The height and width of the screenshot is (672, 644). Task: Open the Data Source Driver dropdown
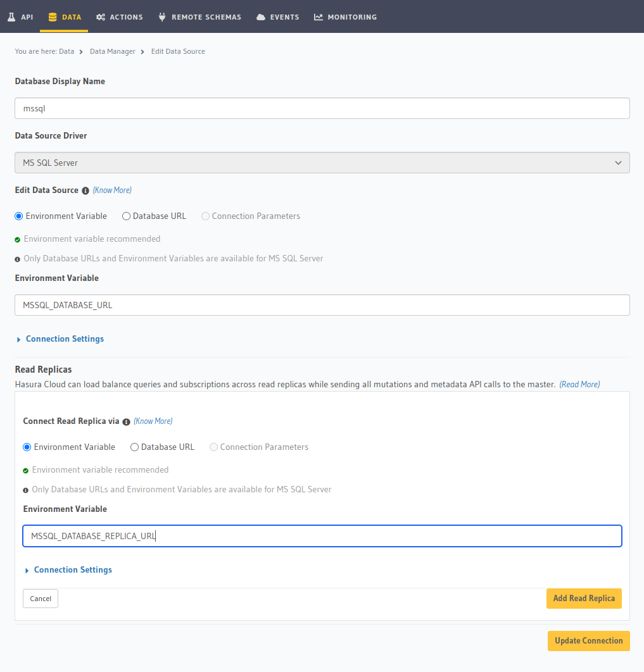click(x=322, y=163)
